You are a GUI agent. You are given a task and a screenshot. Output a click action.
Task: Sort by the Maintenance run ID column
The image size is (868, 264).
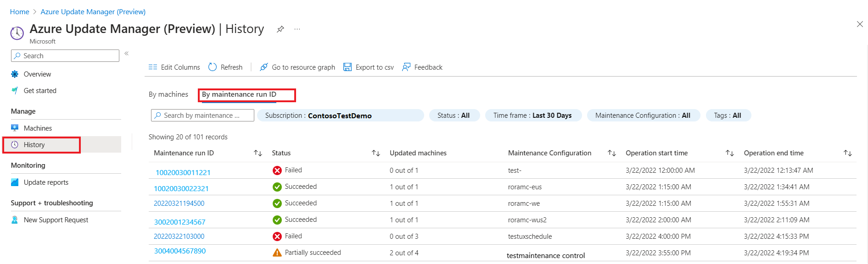[x=258, y=153]
